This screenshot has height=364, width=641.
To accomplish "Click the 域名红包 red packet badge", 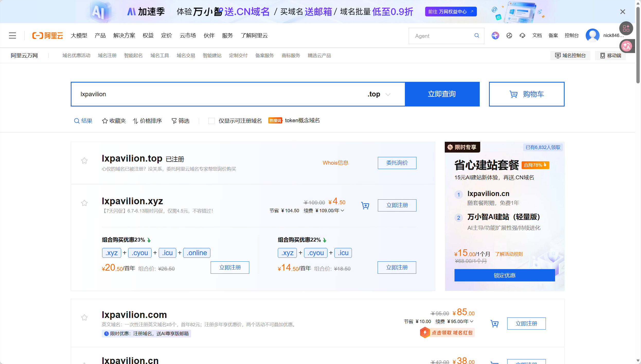I will click(x=447, y=333).
